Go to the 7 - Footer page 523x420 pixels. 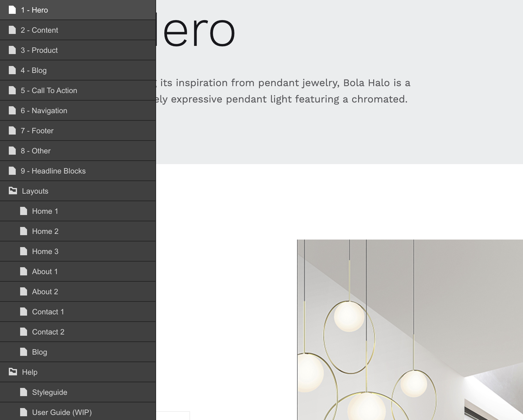coord(37,131)
